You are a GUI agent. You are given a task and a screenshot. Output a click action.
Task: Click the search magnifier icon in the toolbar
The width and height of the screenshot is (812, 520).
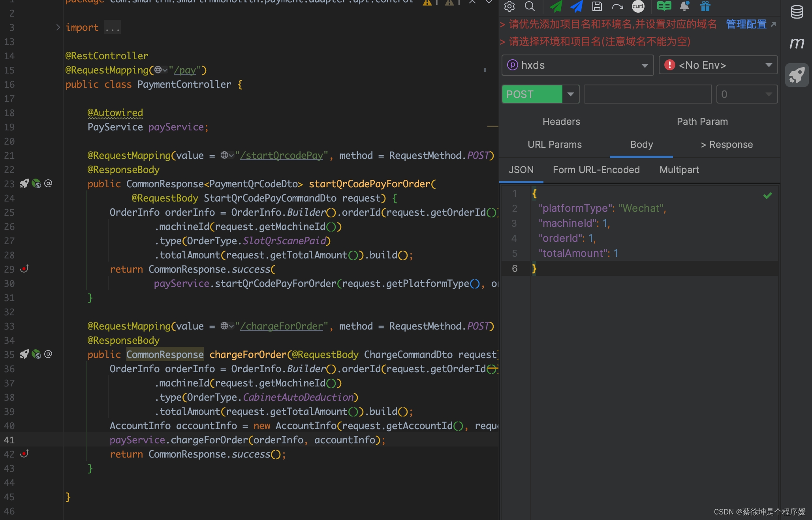(x=530, y=6)
